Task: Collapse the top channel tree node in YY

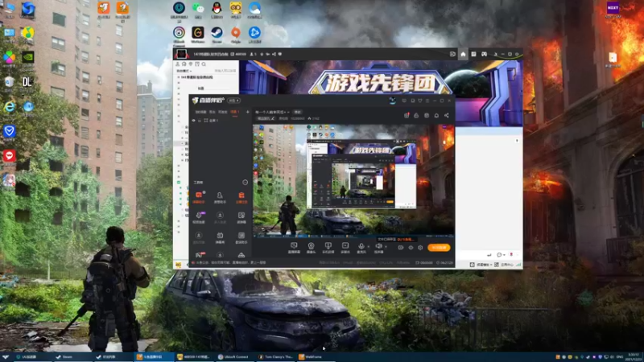Action: 178,77
